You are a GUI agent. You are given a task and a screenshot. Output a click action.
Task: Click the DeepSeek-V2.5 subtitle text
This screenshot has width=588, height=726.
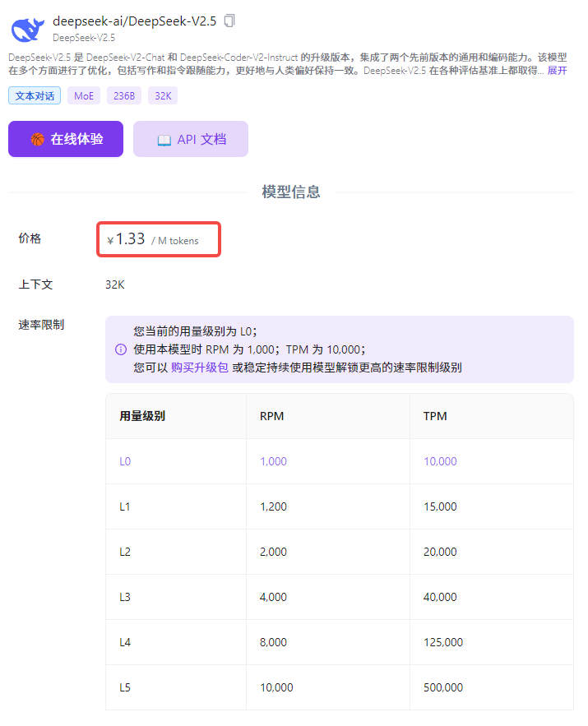[x=84, y=38]
